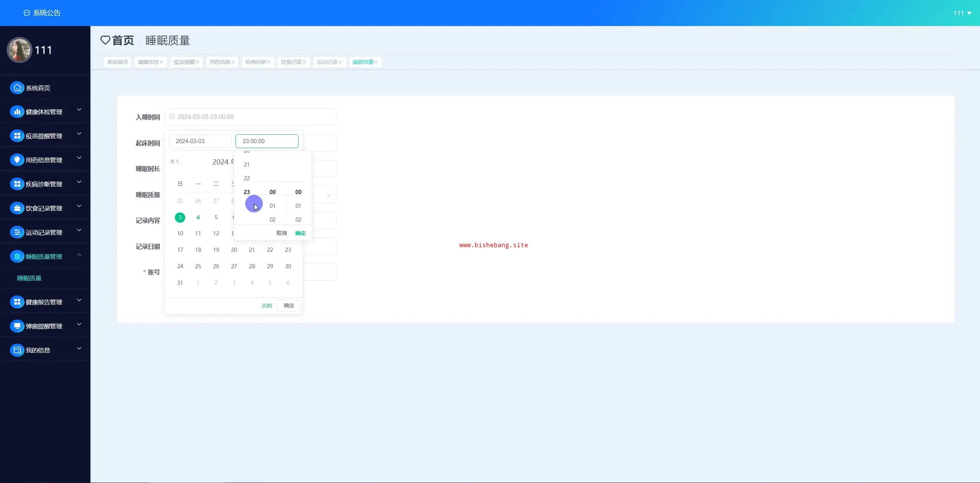Screen dimensions: 980x483
Task: Click the green 确定 in time picker
Action: point(300,233)
